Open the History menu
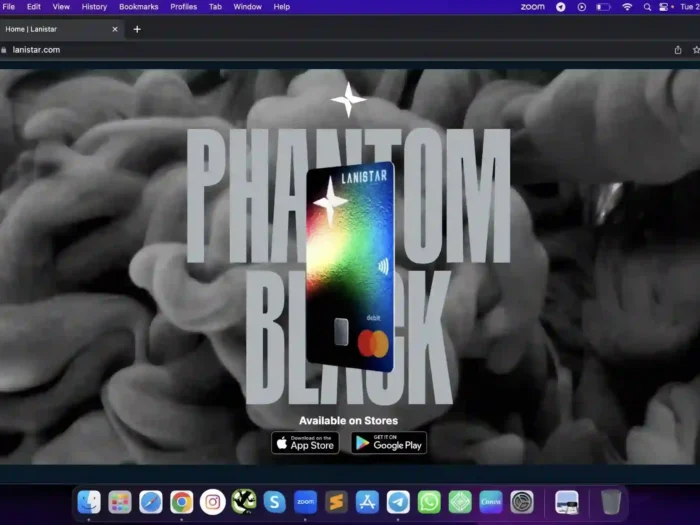 tap(94, 7)
